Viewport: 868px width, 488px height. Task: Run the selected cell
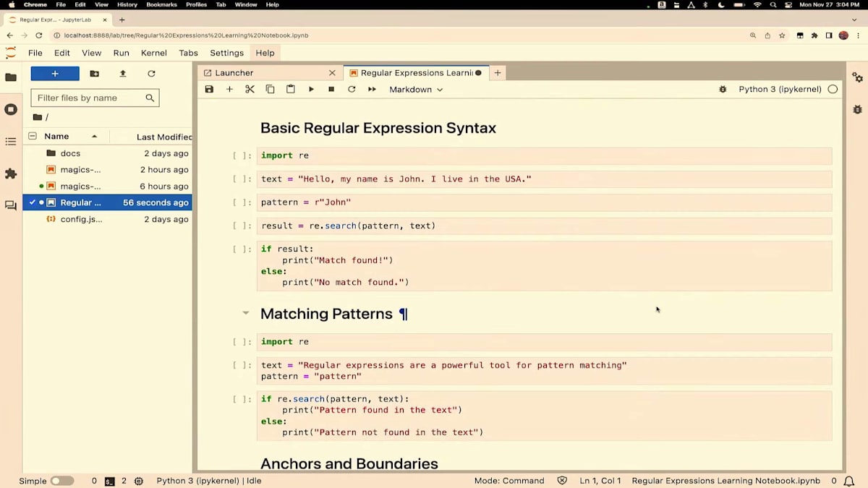tap(311, 90)
